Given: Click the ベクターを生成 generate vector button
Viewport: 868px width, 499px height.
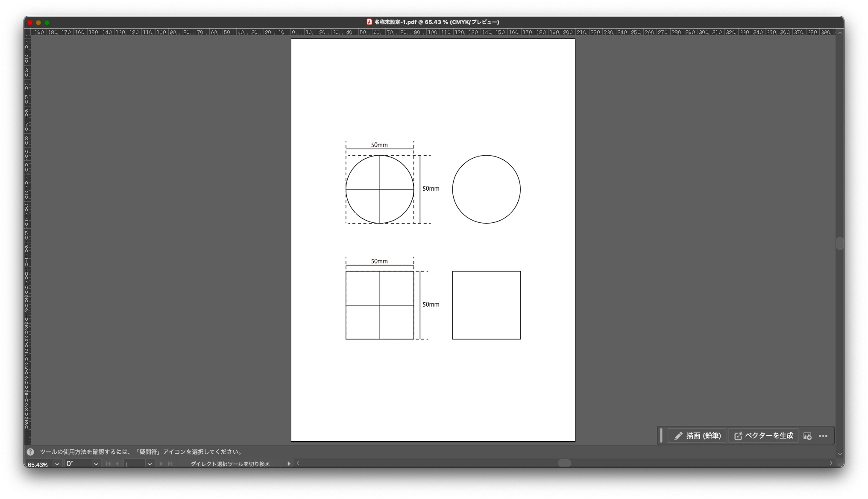Looking at the screenshot, I should [x=764, y=436].
